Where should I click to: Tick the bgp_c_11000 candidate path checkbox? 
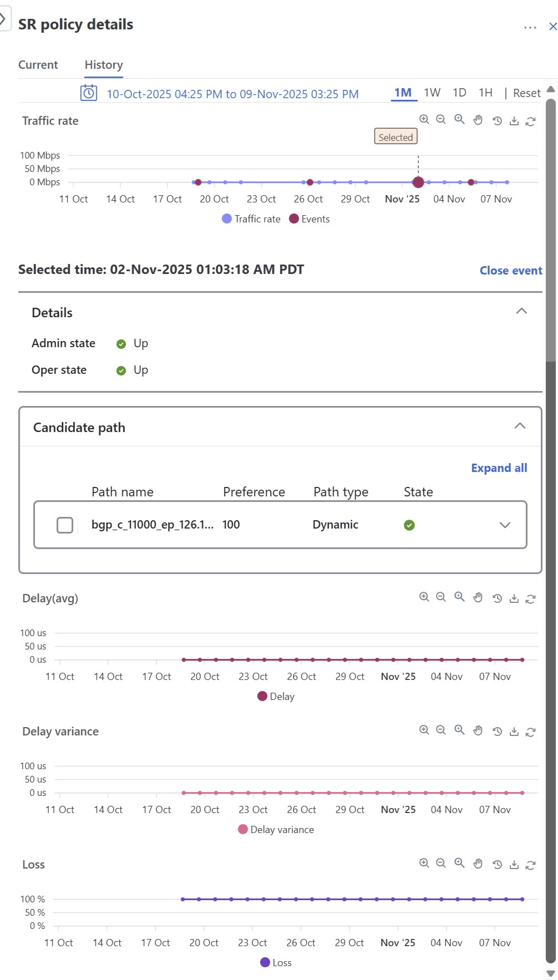[x=65, y=525]
